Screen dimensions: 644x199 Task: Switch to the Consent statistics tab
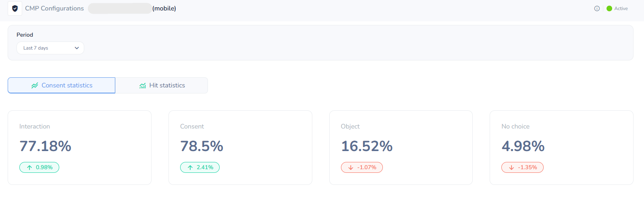click(62, 85)
